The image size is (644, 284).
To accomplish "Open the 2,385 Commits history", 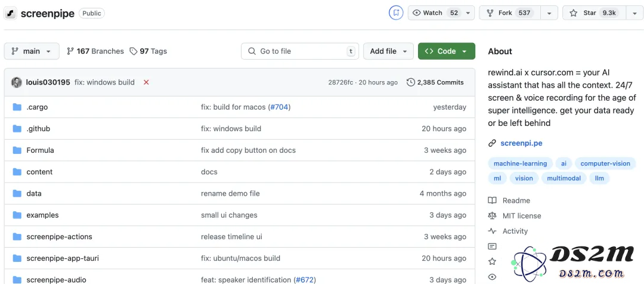I will point(435,82).
